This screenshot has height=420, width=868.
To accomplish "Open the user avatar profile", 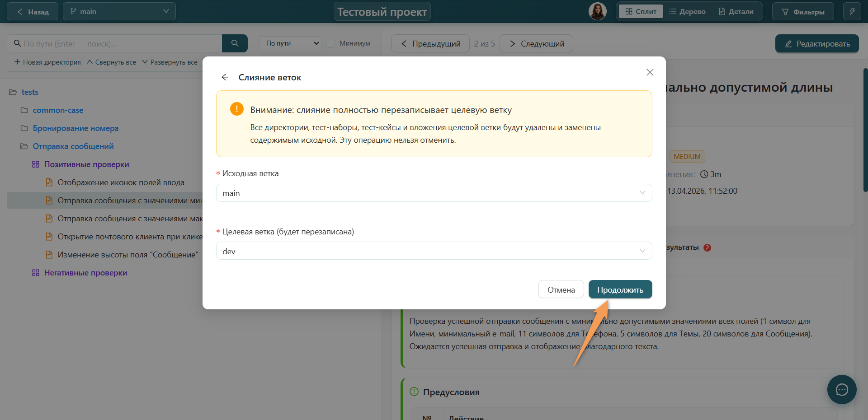I will [597, 11].
